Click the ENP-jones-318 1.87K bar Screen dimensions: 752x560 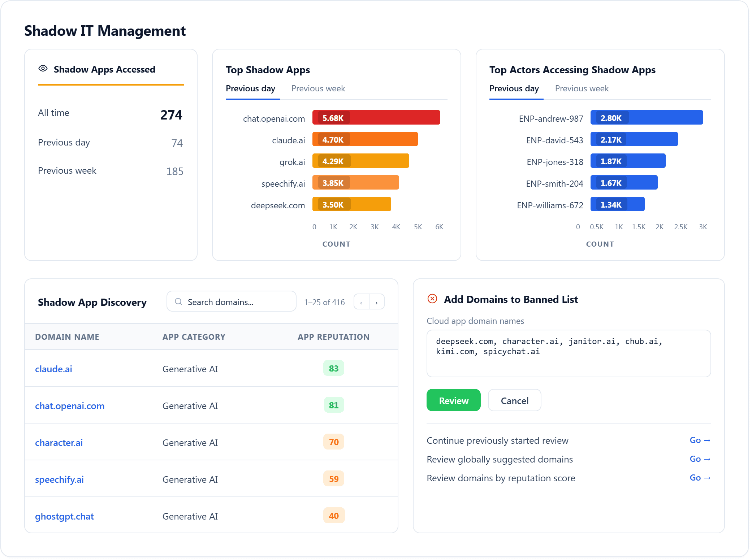(x=628, y=161)
